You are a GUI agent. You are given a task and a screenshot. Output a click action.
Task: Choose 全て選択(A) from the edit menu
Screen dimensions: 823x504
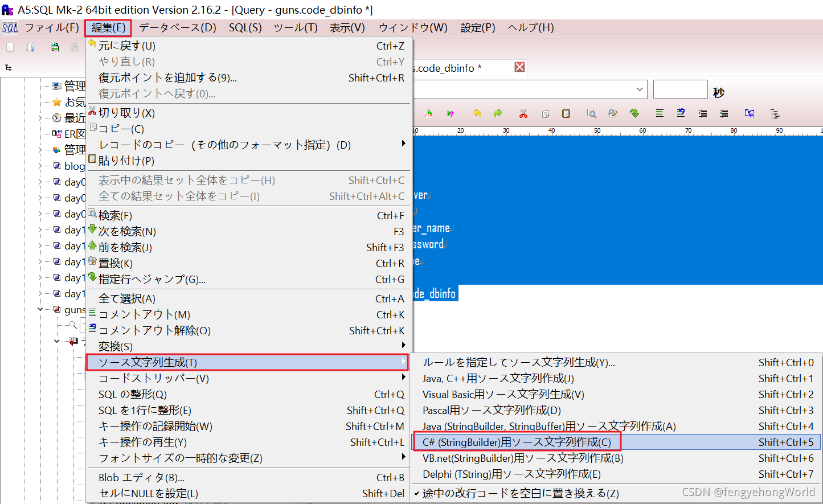pyautogui.click(x=248, y=298)
